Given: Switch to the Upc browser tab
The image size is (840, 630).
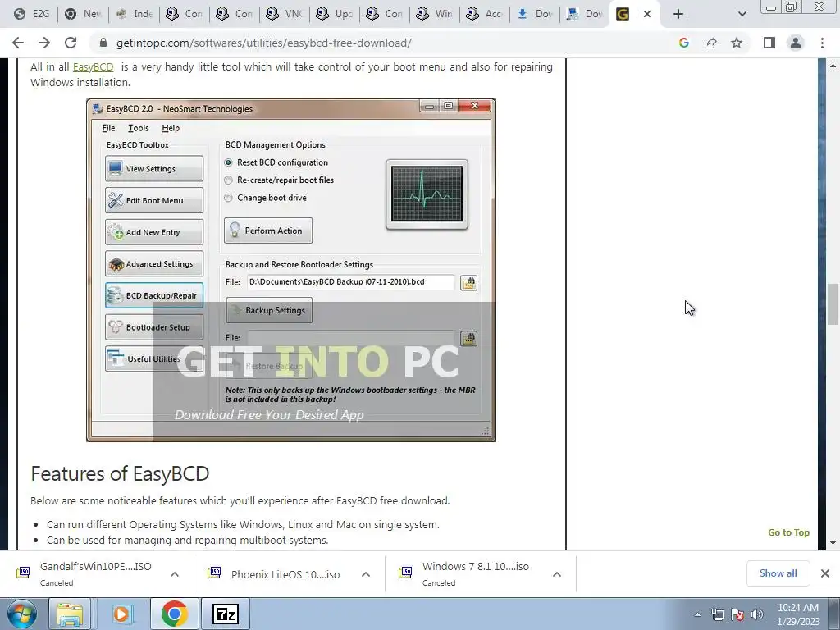Looking at the screenshot, I should 335,14.
